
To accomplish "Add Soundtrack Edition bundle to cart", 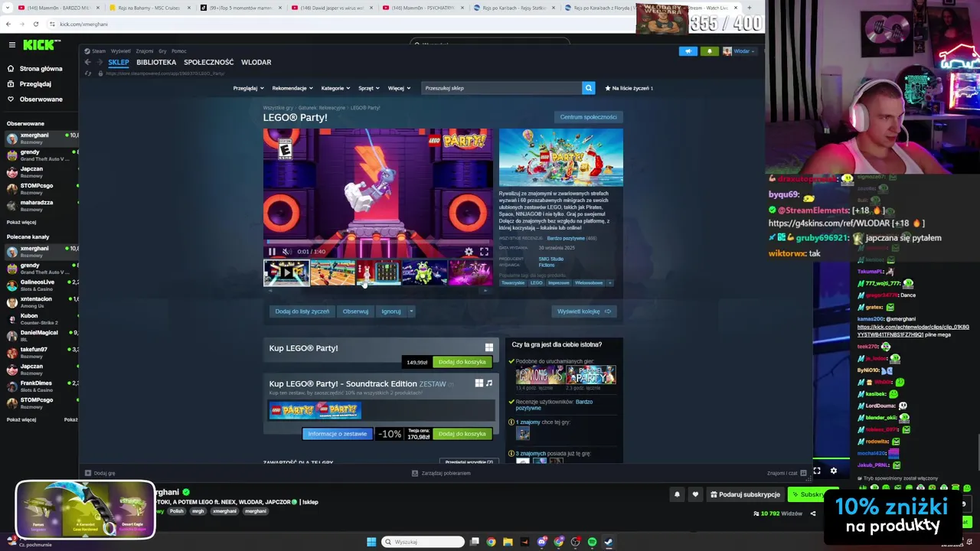I will [x=462, y=434].
